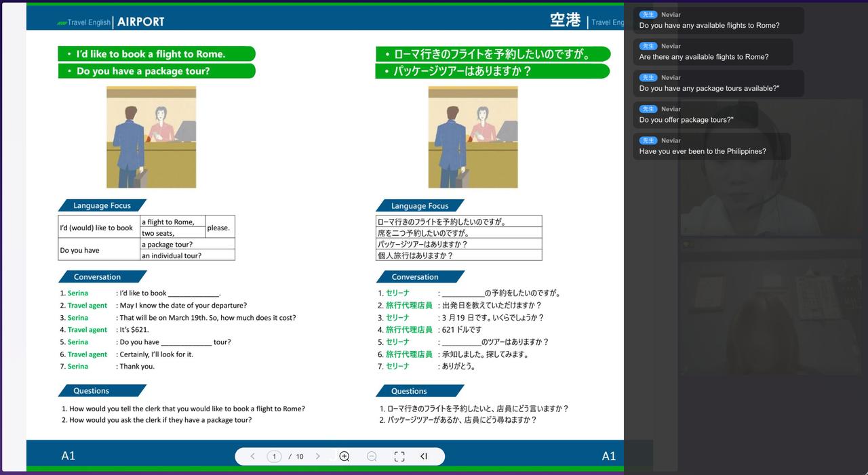The height and width of the screenshot is (475, 868).
Task: Click the 'an individual tour?' table cell
Action: click(x=187, y=255)
